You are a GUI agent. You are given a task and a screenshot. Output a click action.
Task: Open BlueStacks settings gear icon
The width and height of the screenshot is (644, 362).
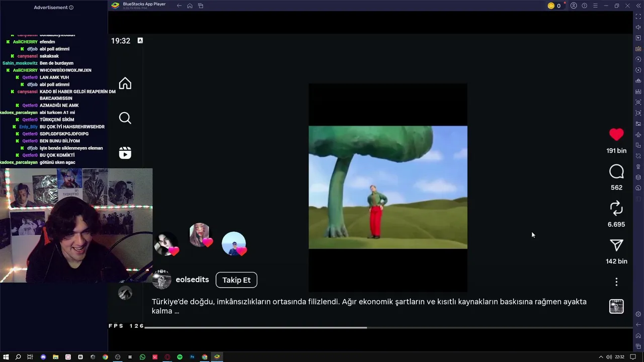[x=638, y=314]
